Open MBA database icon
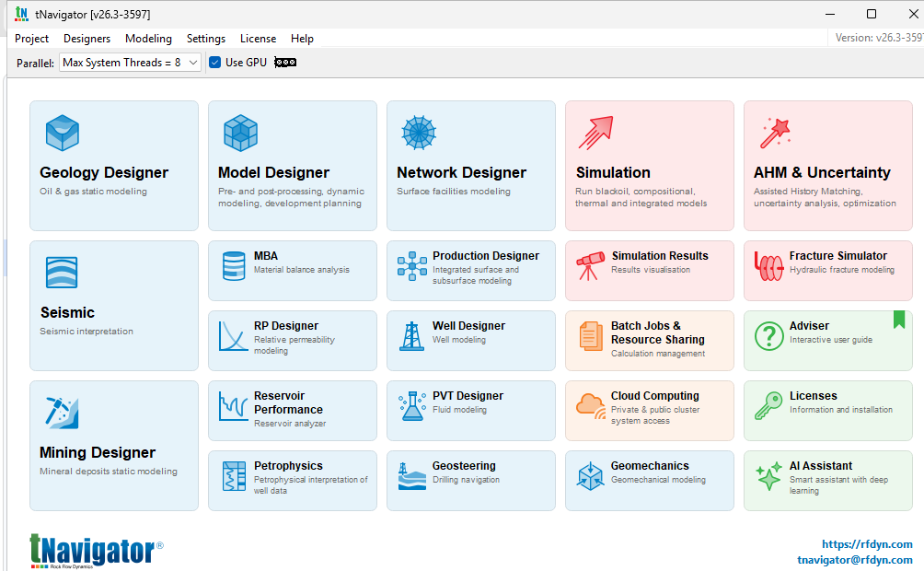 pos(234,266)
